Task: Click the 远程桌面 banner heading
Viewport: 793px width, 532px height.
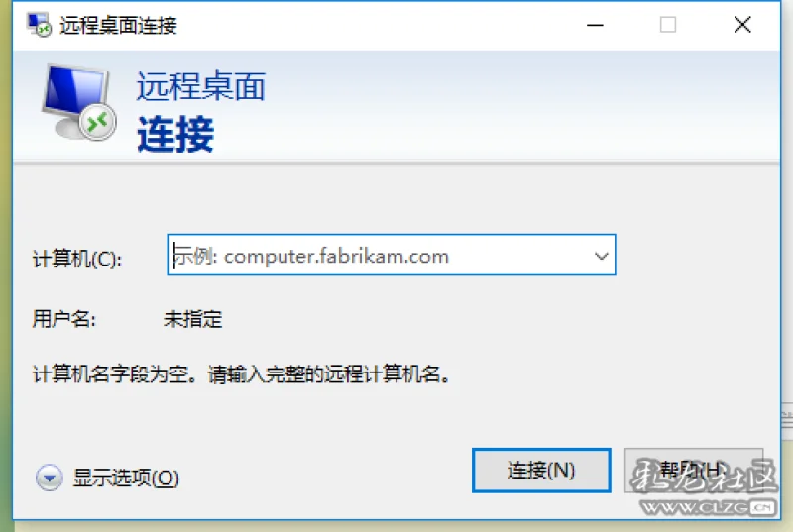Action: 201,86
